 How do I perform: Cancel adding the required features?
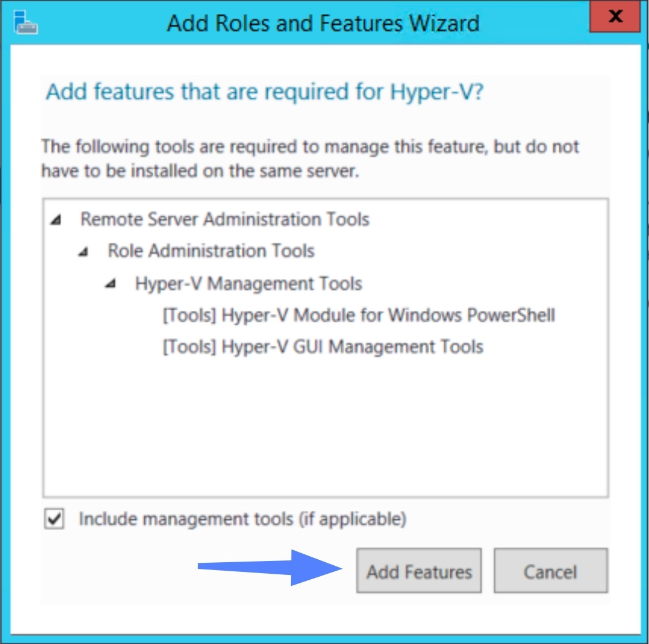(x=550, y=571)
